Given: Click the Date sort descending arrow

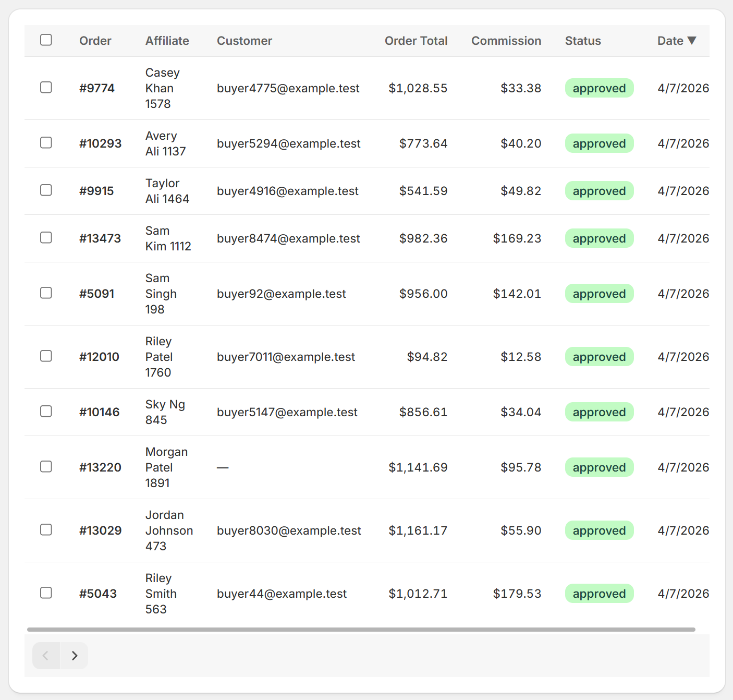Looking at the screenshot, I should click(x=692, y=41).
